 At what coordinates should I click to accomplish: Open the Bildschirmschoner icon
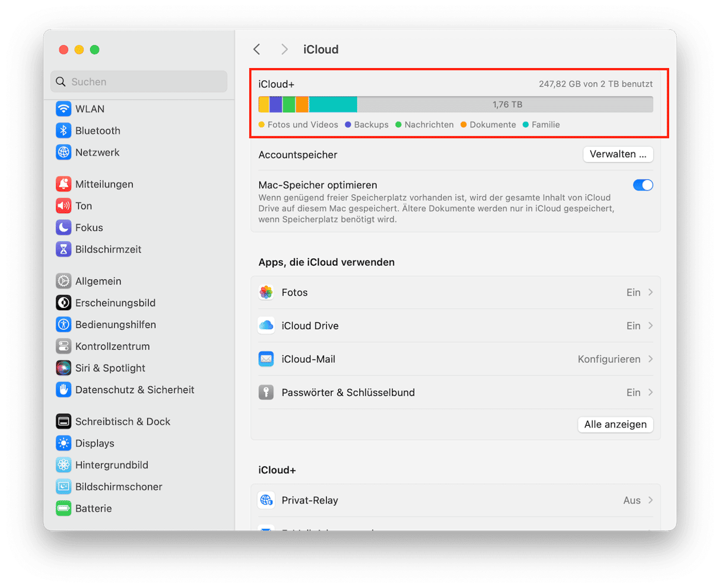tap(63, 487)
